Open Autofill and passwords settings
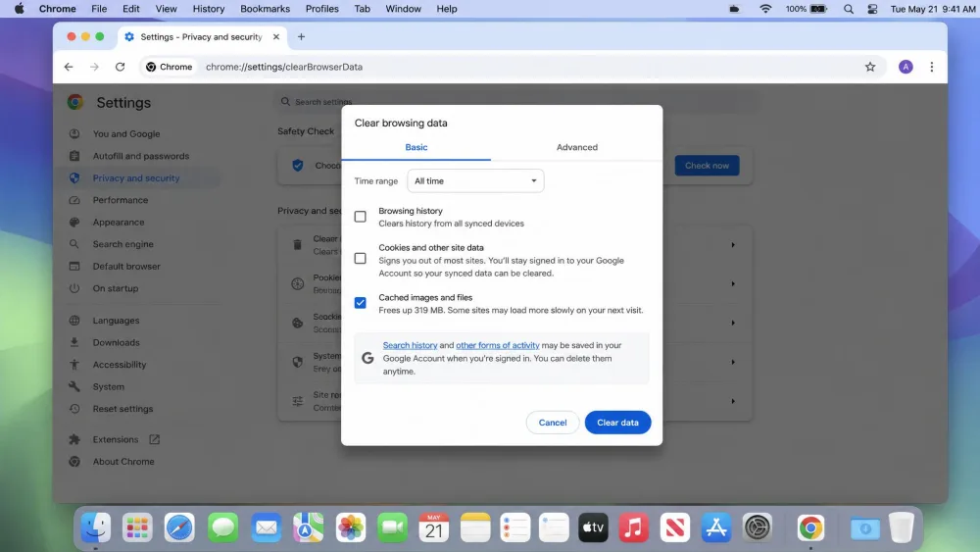This screenshot has width=980, height=552. coord(140,156)
